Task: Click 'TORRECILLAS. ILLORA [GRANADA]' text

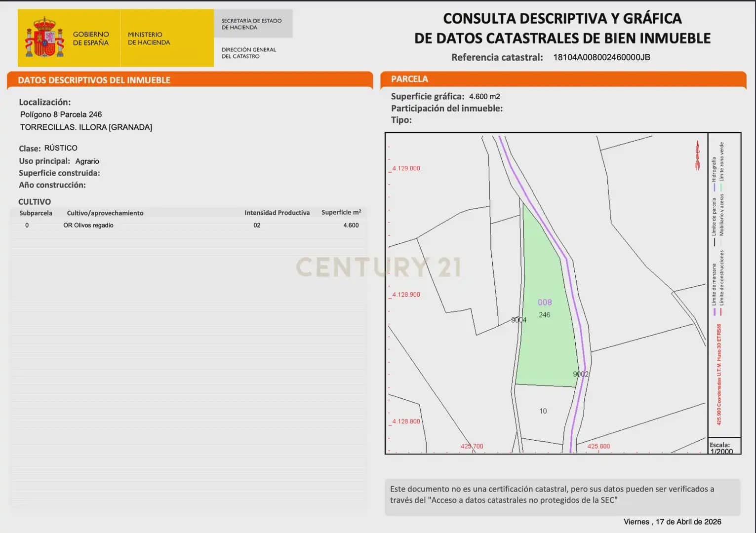Action: coord(86,127)
